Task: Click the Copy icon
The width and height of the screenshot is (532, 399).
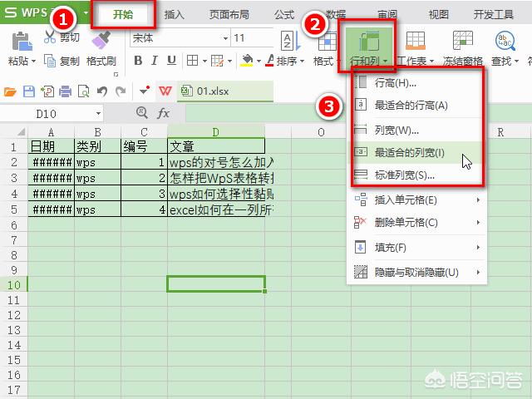Action: click(x=50, y=61)
